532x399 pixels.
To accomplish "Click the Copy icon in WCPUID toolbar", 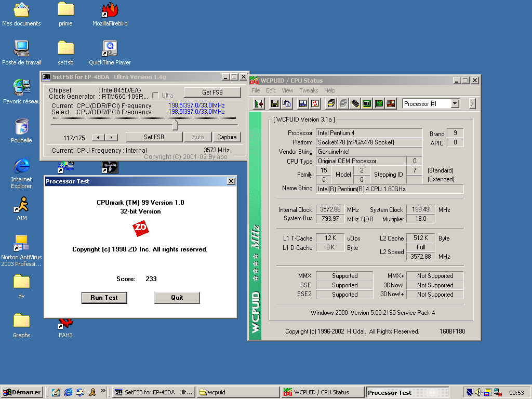I will pos(287,103).
